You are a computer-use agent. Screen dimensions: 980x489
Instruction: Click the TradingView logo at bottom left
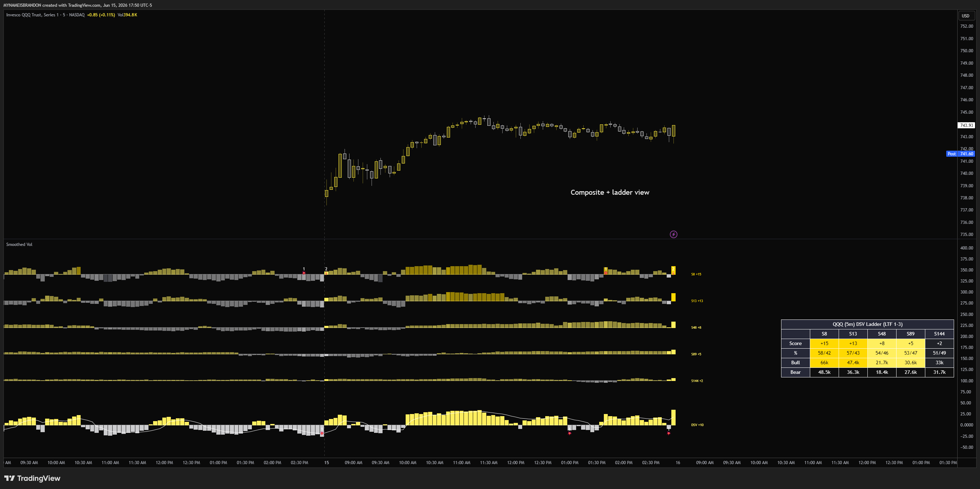pos(32,478)
